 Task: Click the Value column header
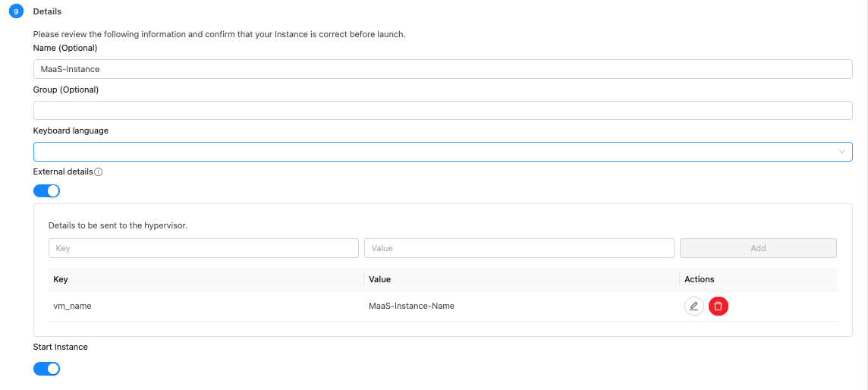click(x=521, y=279)
